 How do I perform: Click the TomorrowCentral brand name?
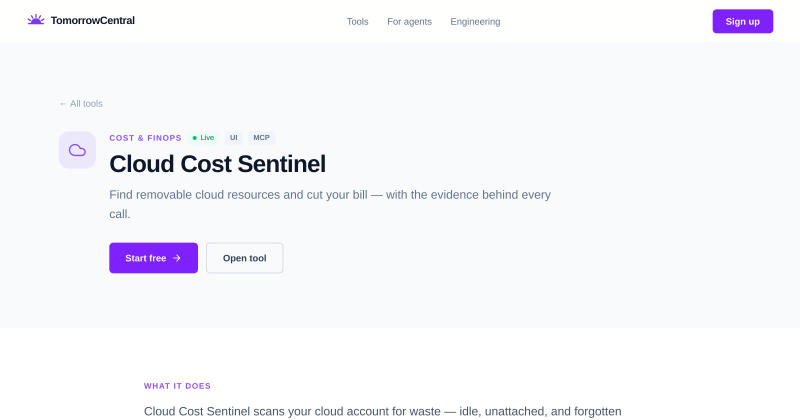pyautogui.click(x=92, y=20)
